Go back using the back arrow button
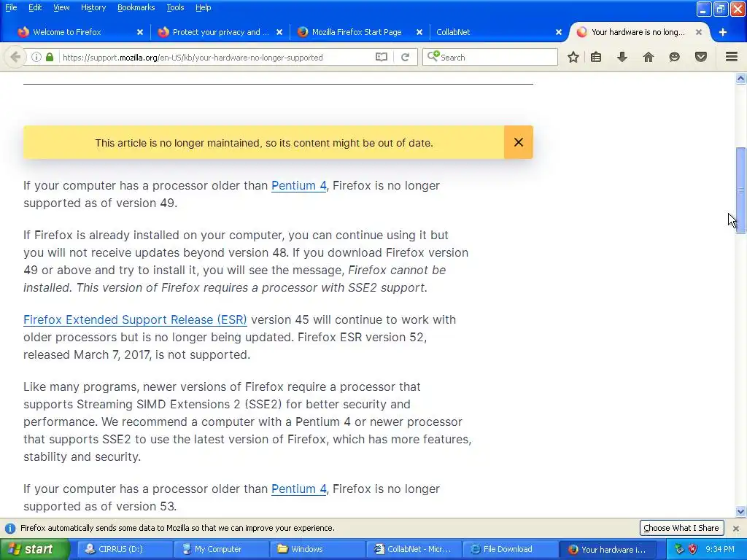 (15, 57)
